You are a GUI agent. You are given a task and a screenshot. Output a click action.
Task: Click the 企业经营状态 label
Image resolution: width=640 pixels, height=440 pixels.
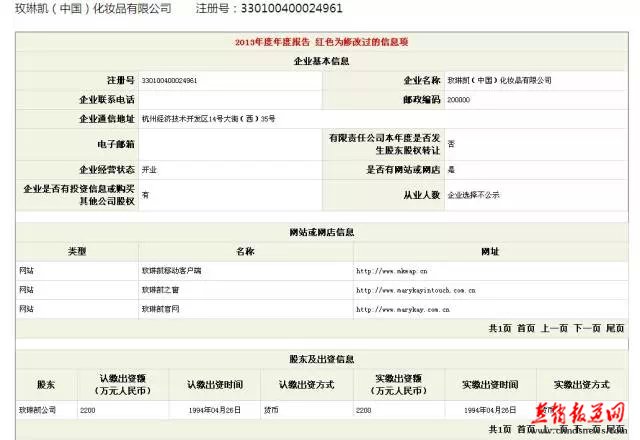click(x=107, y=169)
